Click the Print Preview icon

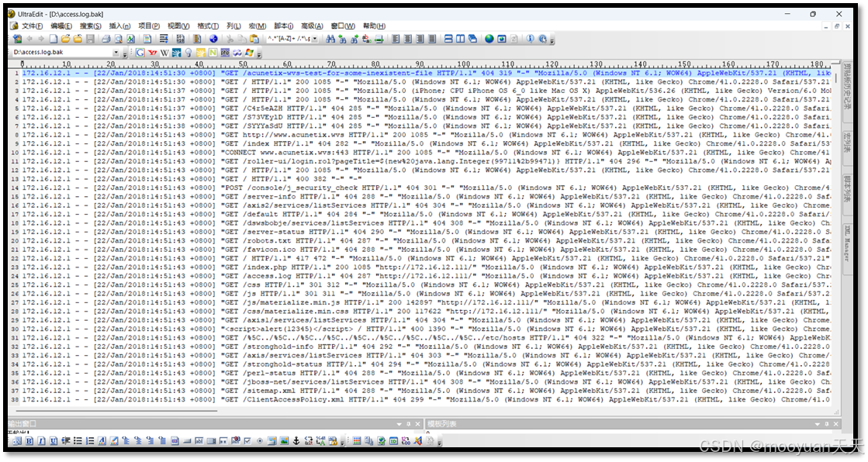coord(118,39)
